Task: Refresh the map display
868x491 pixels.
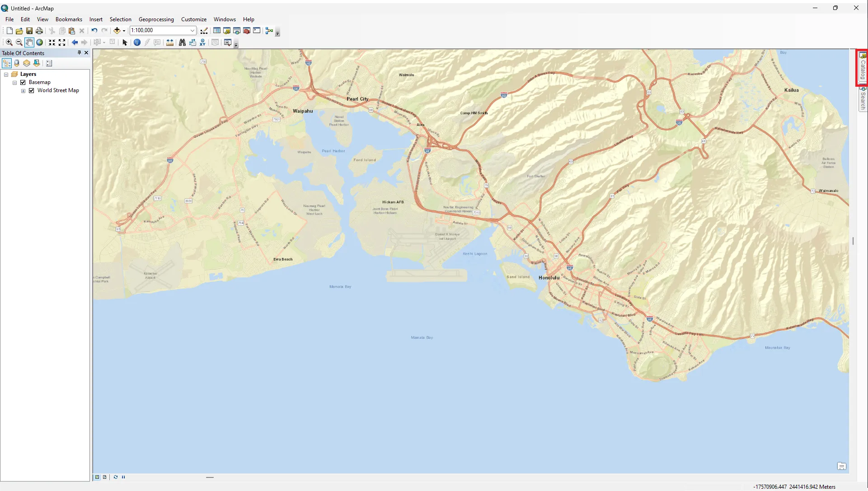Action: coord(116,477)
